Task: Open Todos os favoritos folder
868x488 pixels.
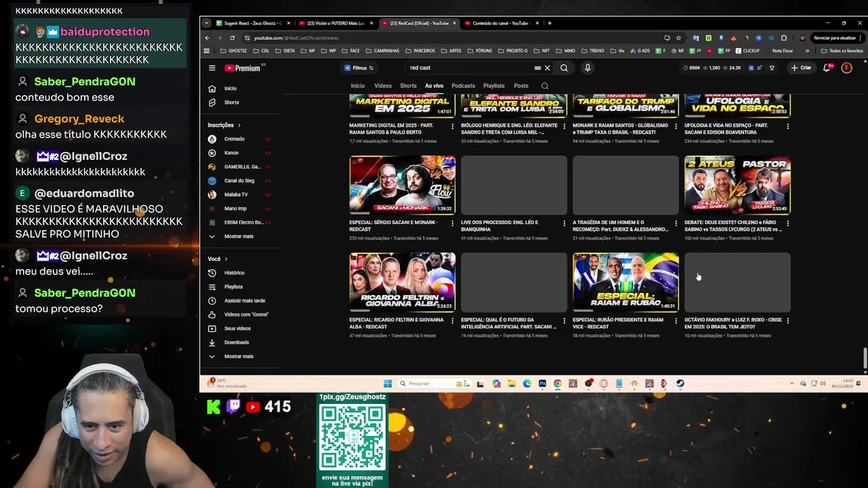Action: (842, 51)
